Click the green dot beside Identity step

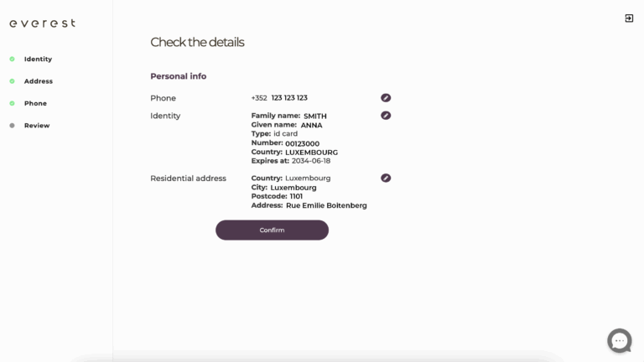[12, 59]
